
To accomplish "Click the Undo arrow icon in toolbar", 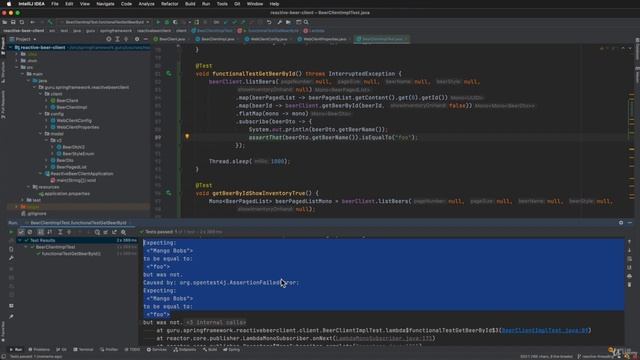I will click(x=269, y=22).
